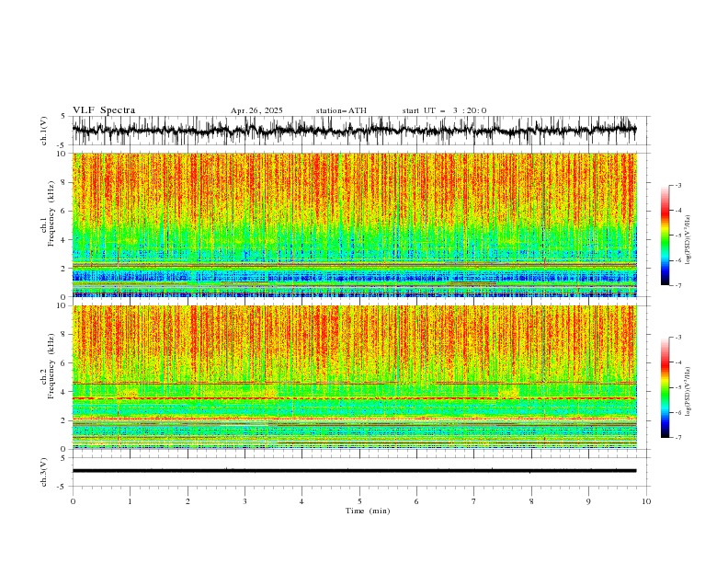The image size is (728, 563).
Task: Click the "-7" label on ch.1 color bar
Action: tap(678, 285)
